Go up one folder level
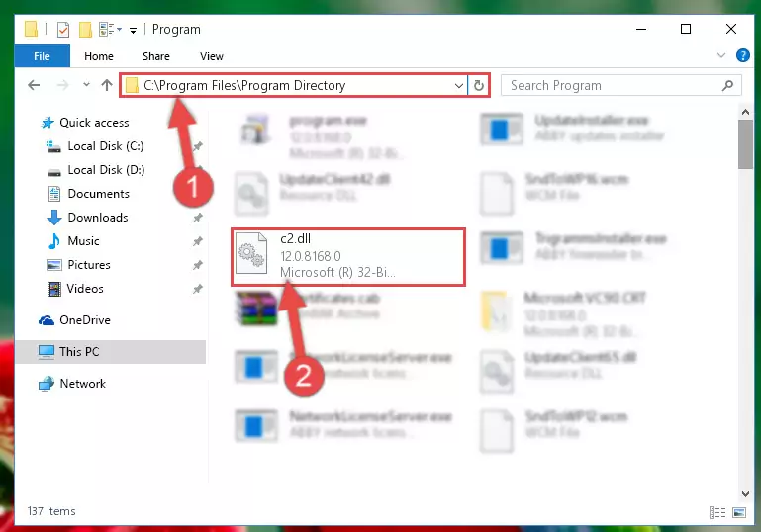The height and width of the screenshot is (532, 761). tap(107, 85)
